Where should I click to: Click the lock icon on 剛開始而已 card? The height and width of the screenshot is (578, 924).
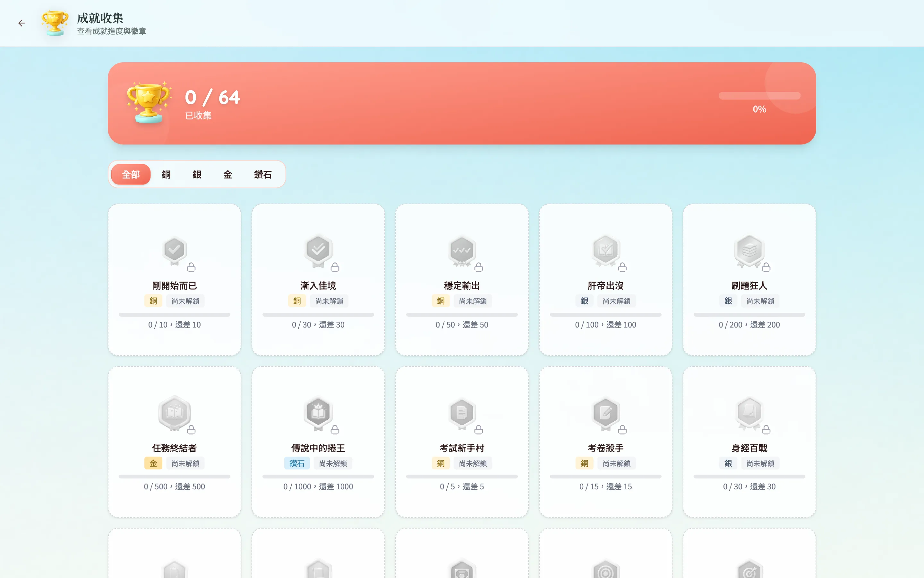click(x=191, y=267)
